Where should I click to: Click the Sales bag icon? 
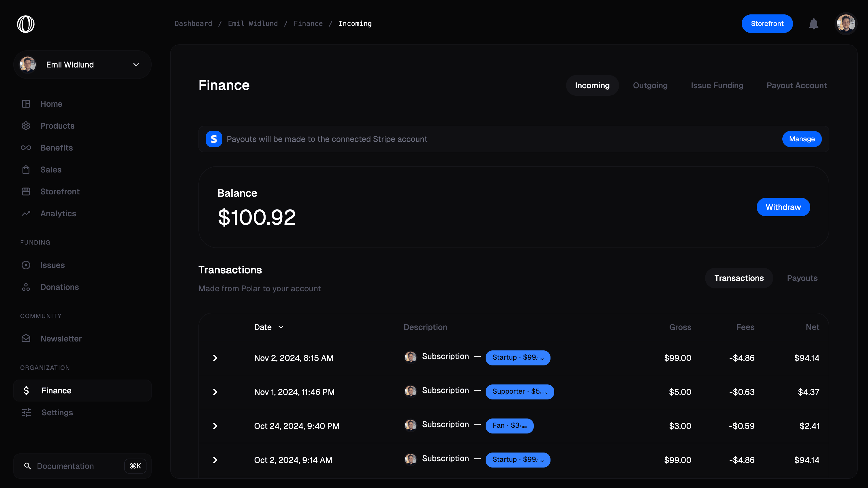pos(26,170)
